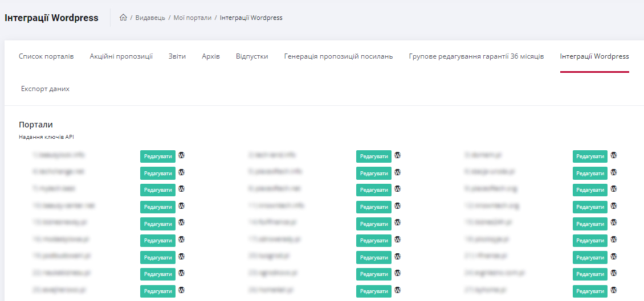Screen dimensions: 644x301
Task: Click the Надання ключів API subtitle
Action: (x=46, y=137)
